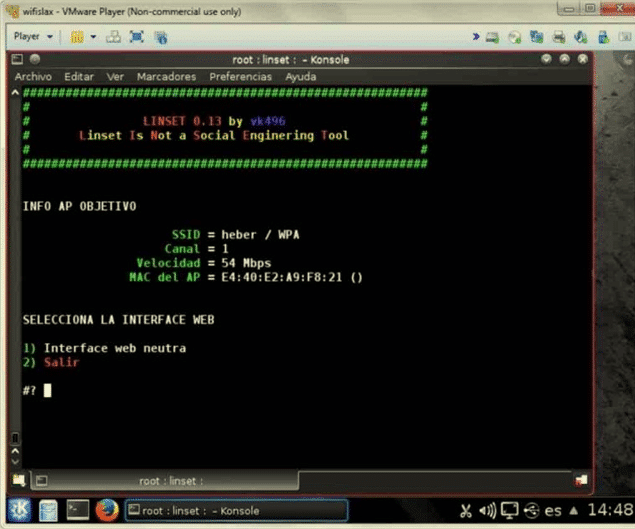Open the Preferencias menu
Screen dimensions: 635x529
241,77
